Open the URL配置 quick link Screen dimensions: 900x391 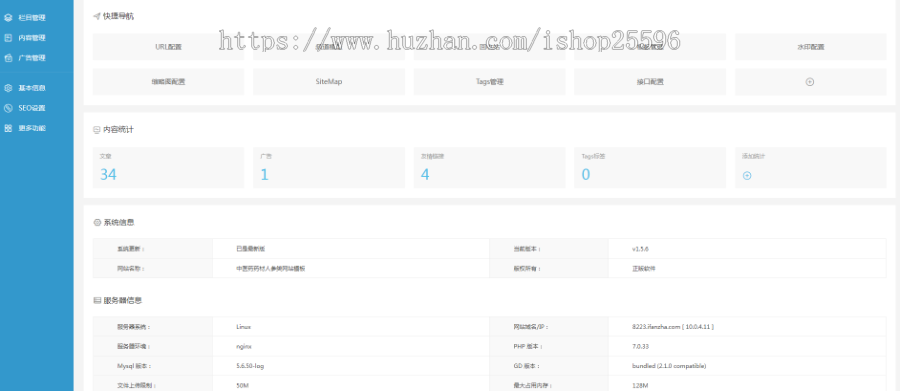point(168,47)
